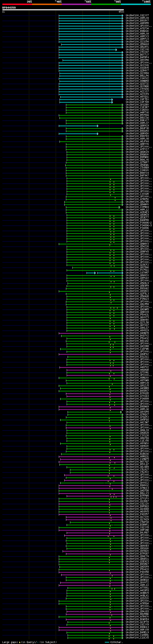The height and width of the screenshot is (644, 153).
Task: Select label UniRef100_B4FBF4
Action: click(x=137, y=58)
